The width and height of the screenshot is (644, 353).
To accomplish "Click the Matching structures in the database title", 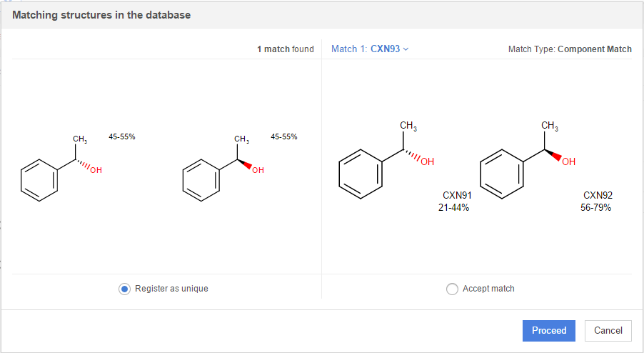I will (x=102, y=14).
